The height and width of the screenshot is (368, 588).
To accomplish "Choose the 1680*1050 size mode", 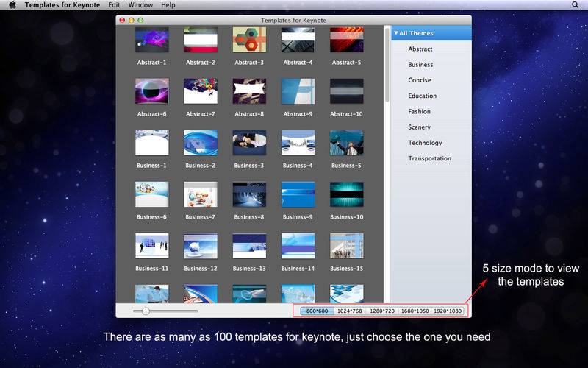I will pyautogui.click(x=415, y=311).
